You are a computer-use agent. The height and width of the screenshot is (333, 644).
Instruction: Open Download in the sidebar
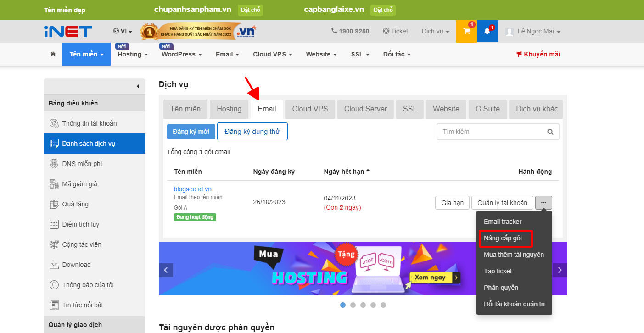pyautogui.click(x=76, y=265)
